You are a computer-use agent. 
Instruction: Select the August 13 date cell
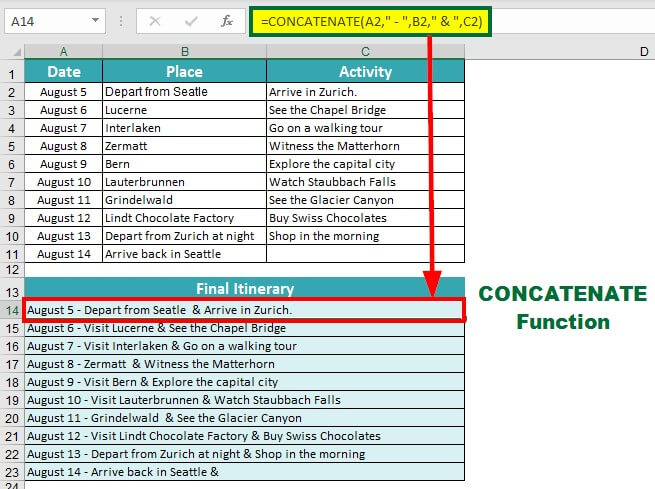(x=63, y=236)
